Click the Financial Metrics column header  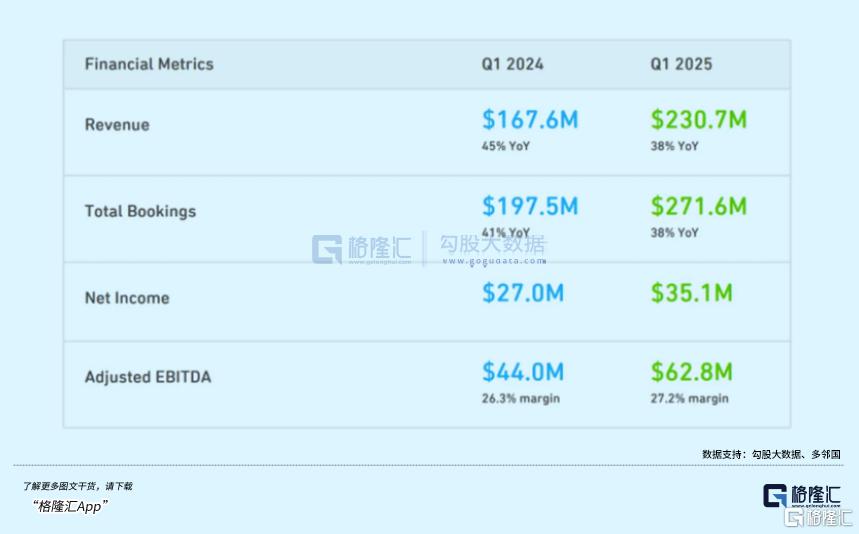pyautogui.click(x=149, y=64)
